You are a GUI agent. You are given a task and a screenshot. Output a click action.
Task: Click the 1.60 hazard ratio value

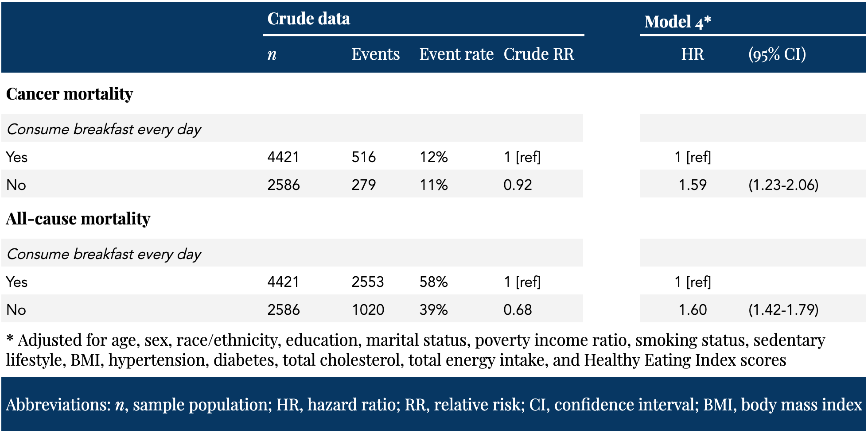coord(692,309)
